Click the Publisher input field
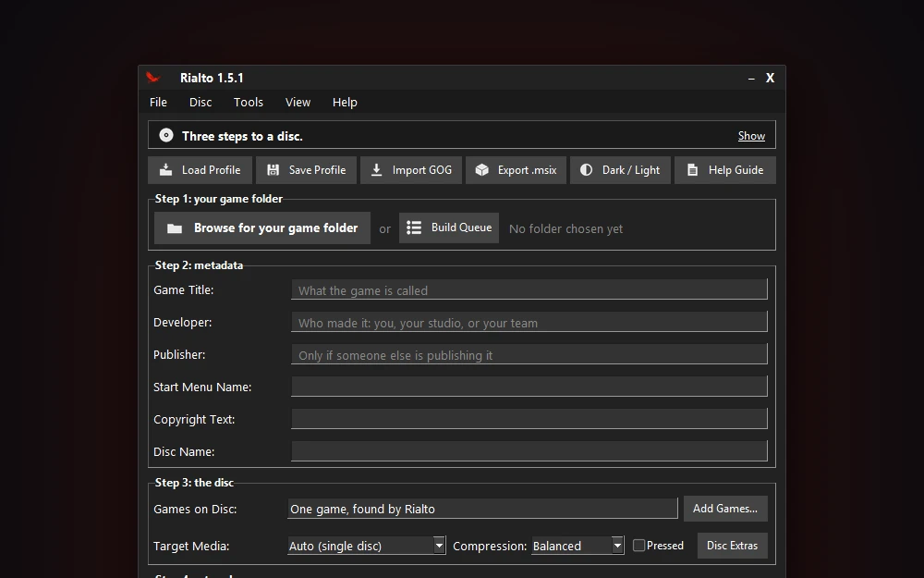Viewport: 924px width, 578px height. point(529,354)
